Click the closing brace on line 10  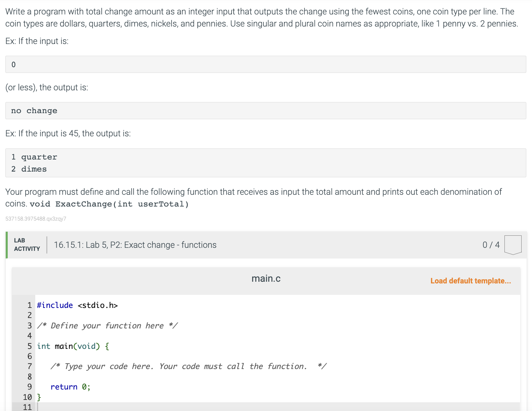click(39, 397)
